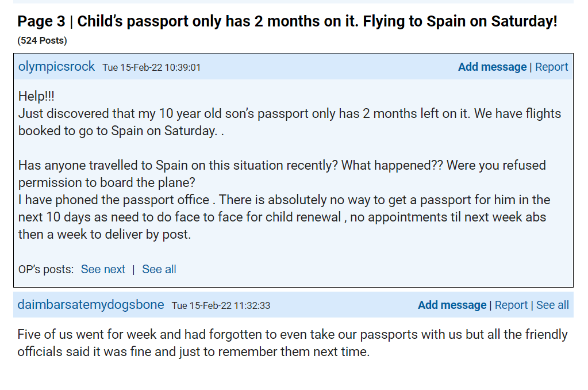The image size is (588, 390).
Task: Click the "OP's posts:" label
Action: click(x=46, y=269)
